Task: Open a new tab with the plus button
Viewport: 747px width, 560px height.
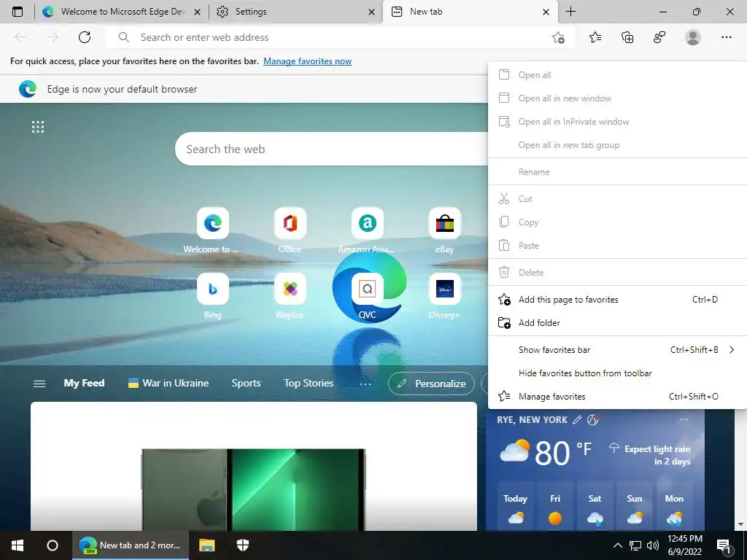Action: (570, 12)
